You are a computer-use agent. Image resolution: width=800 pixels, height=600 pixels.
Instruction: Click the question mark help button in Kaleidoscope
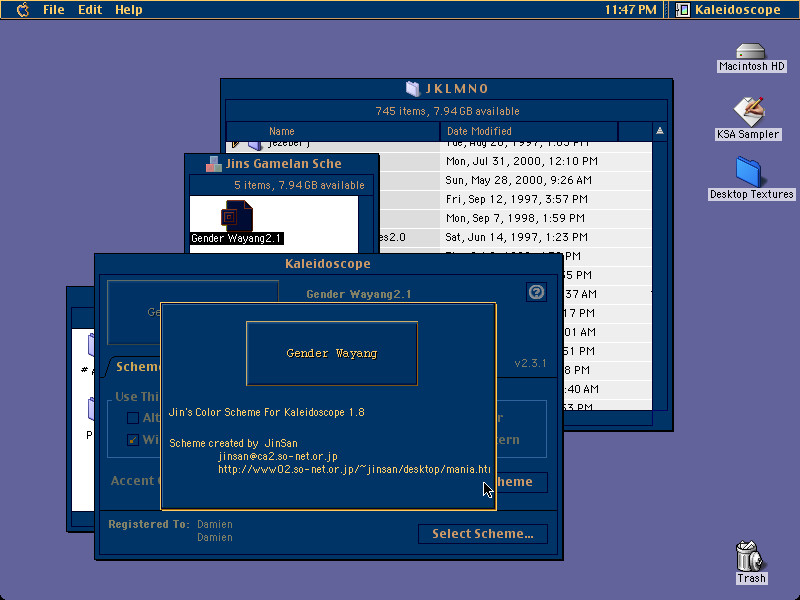tap(536, 292)
